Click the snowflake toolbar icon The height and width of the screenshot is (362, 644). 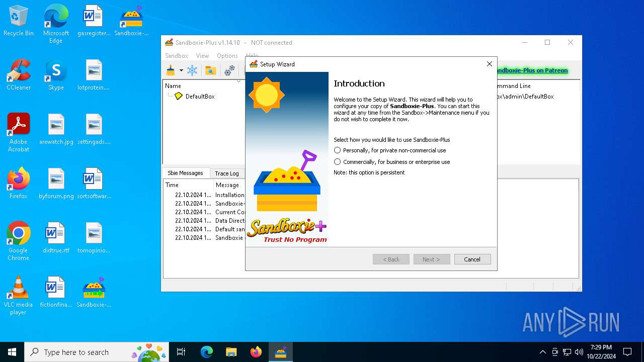192,71
